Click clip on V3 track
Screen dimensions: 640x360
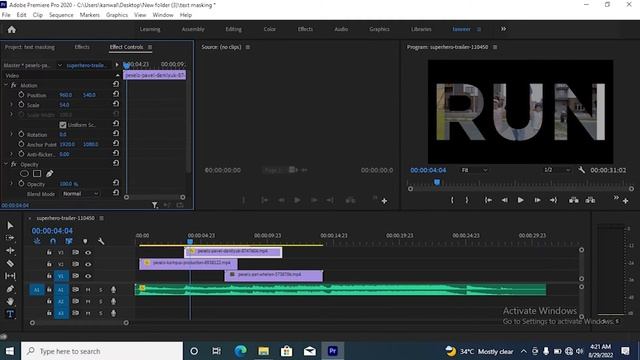coord(233,252)
